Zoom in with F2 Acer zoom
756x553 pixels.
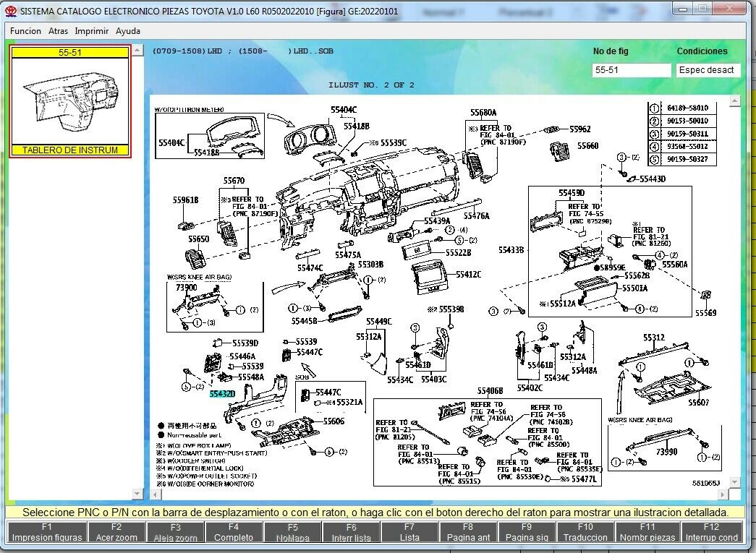tap(116, 532)
